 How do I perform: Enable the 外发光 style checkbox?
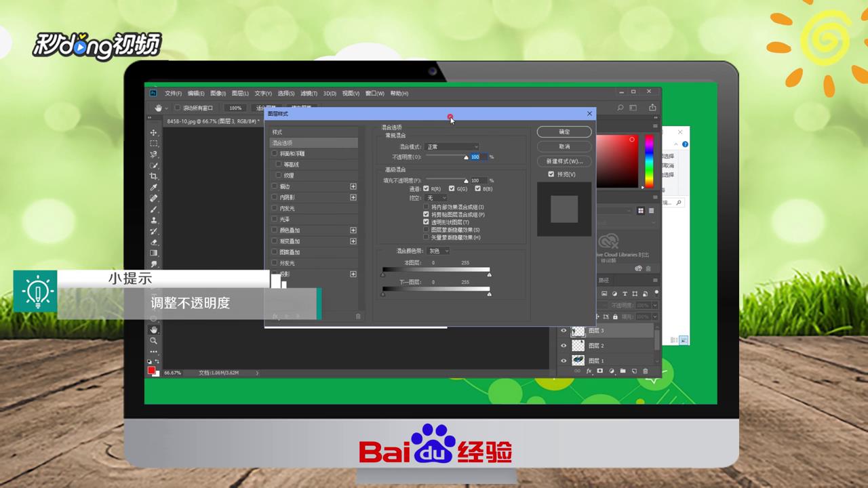tap(275, 262)
